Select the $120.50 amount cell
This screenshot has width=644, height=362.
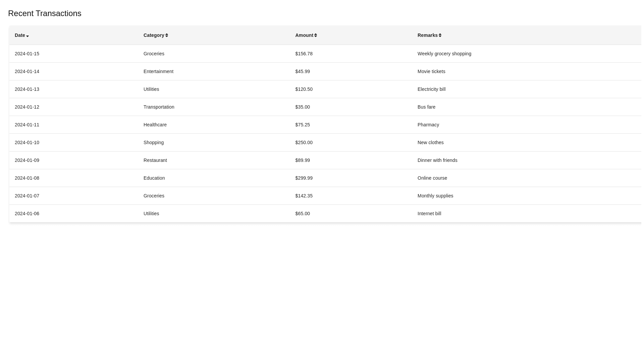tap(304, 89)
